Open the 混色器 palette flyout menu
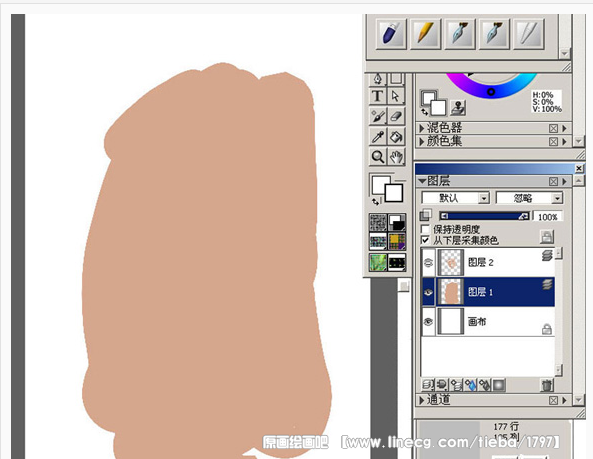This screenshot has height=459, width=593. (564, 128)
